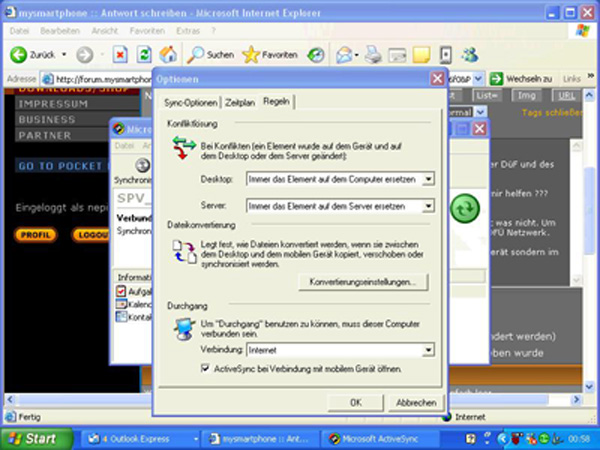
Task: Click the Kalender icon in ActiveSync list
Action: [x=121, y=304]
